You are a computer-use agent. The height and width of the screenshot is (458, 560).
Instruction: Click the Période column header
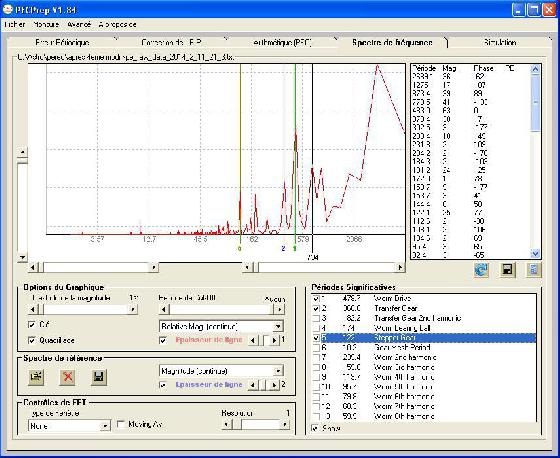424,68
